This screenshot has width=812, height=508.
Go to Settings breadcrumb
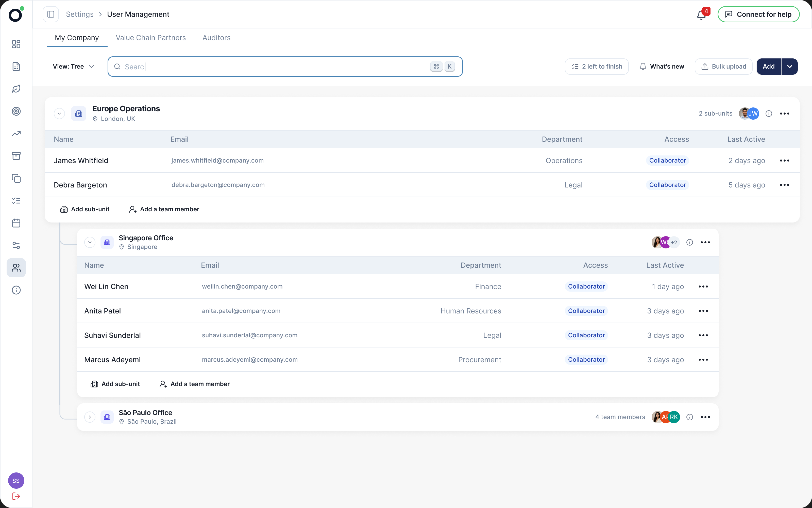point(79,14)
